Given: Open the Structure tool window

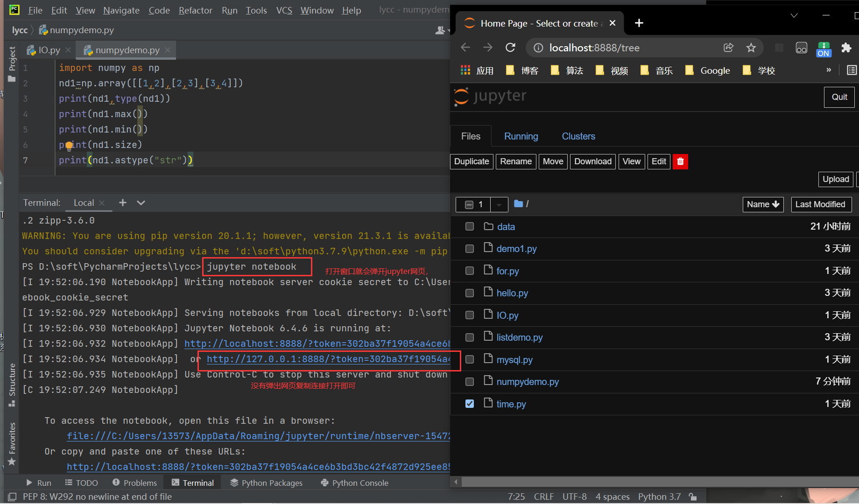Looking at the screenshot, I should (x=12, y=385).
